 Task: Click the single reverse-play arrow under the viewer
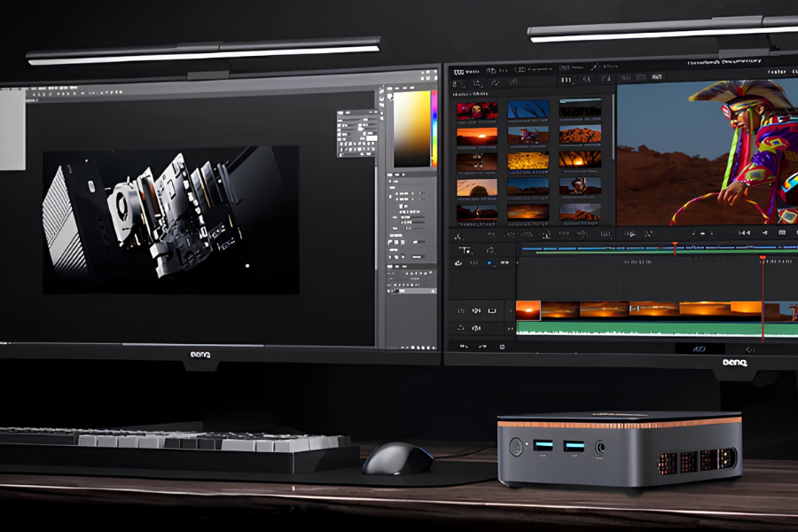(x=765, y=232)
